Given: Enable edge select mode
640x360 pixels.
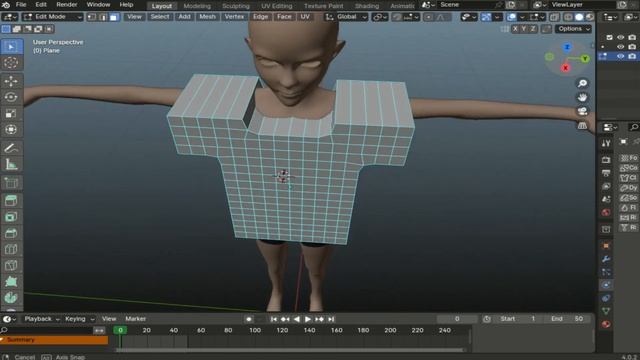Looking at the screenshot, I should coord(103,17).
